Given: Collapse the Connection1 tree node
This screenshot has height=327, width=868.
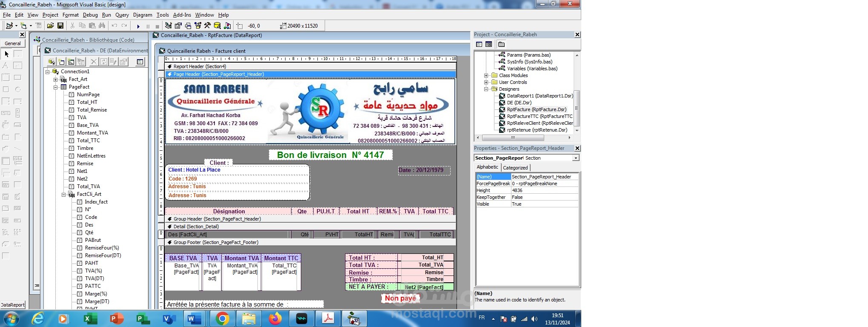Looking at the screenshot, I should (x=48, y=72).
